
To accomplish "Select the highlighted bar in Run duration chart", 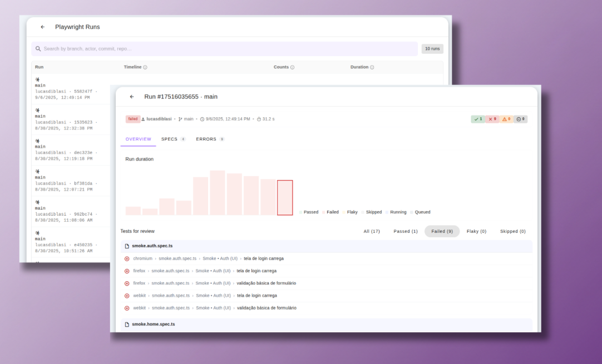I will click(x=285, y=197).
